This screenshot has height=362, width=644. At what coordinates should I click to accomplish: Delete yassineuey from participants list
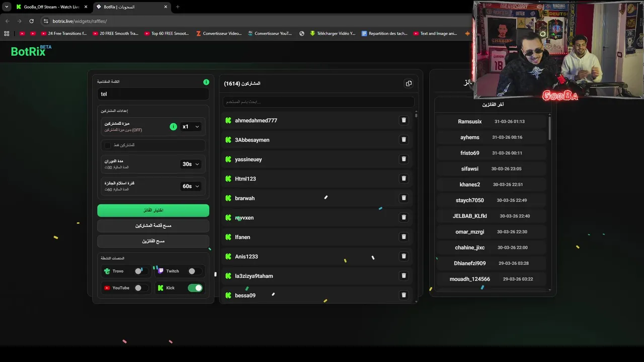(x=404, y=159)
